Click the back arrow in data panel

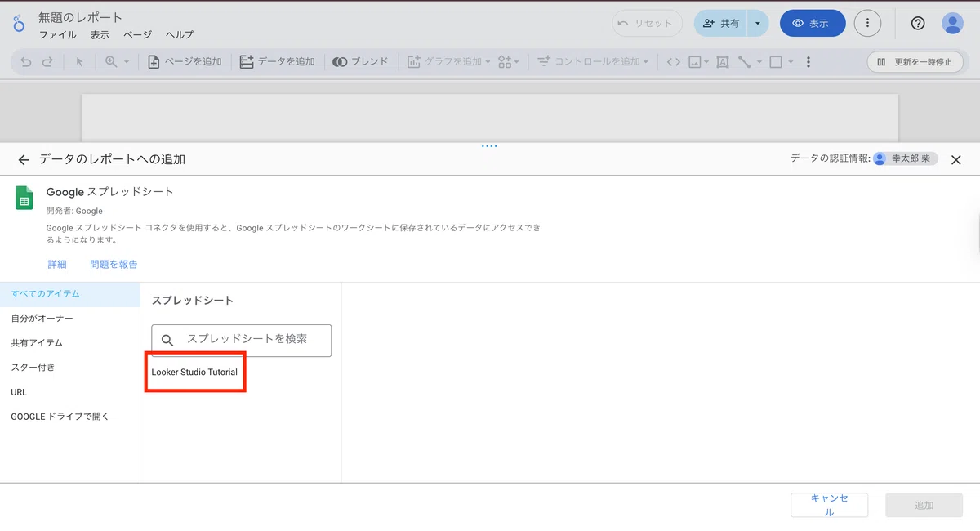(24, 160)
